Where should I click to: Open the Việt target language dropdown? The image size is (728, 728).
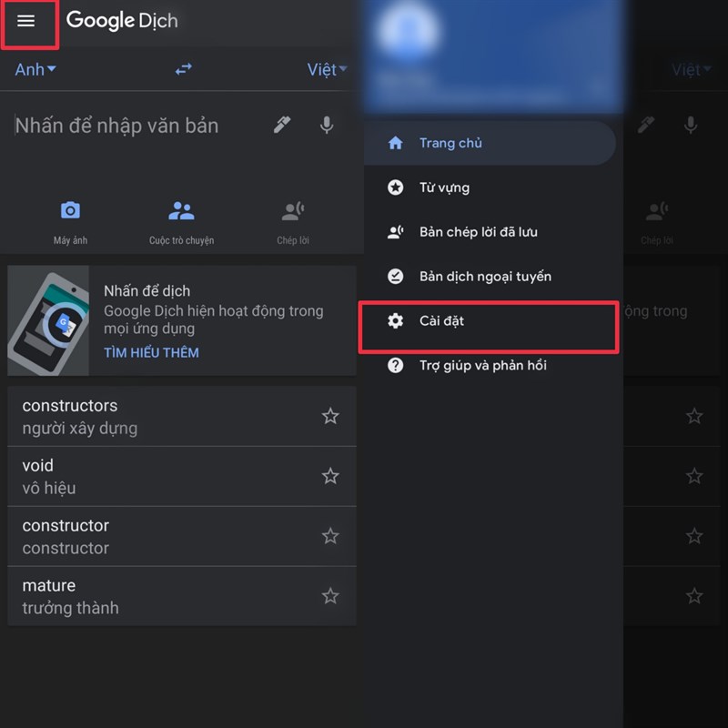click(328, 70)
